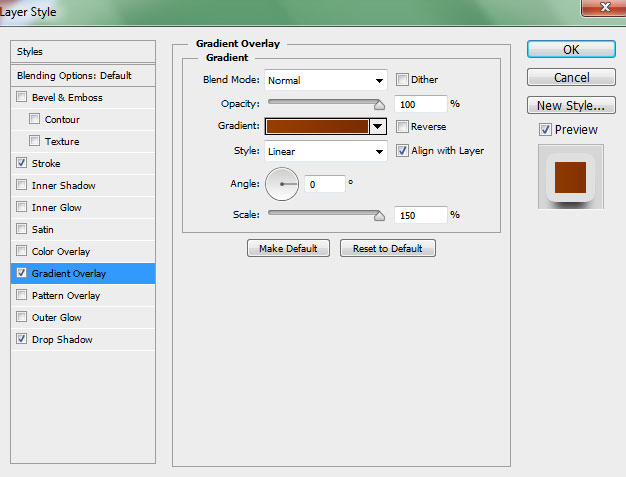
Task: Open the gradient picker dropdown arrow
Action: [378, 127]
